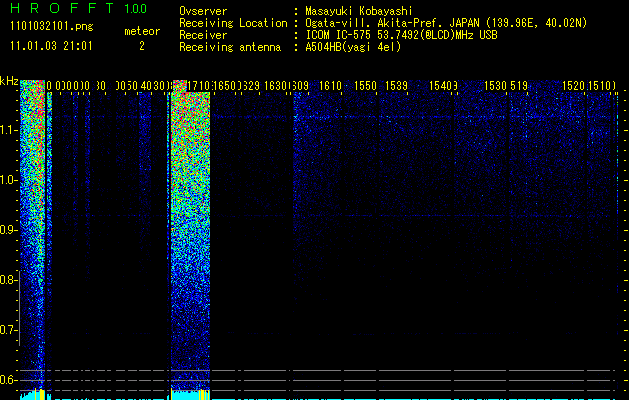Click the 1510 time marker

click(600, 86)
